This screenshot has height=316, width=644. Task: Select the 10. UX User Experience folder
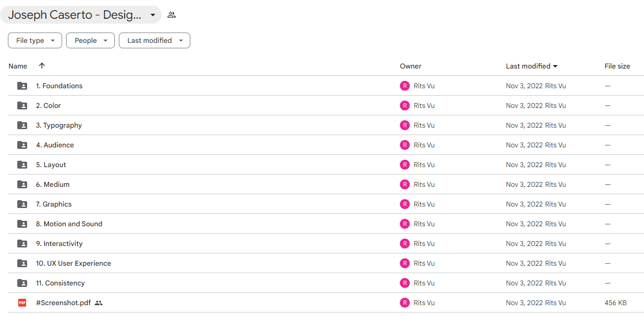pyautogui.click(x=326, y=263)
